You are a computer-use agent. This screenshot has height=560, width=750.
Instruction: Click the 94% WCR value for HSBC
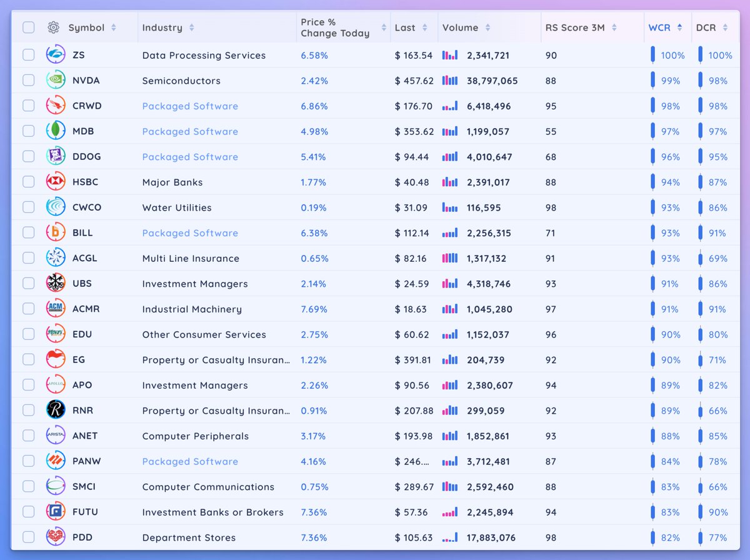[670, 182]
